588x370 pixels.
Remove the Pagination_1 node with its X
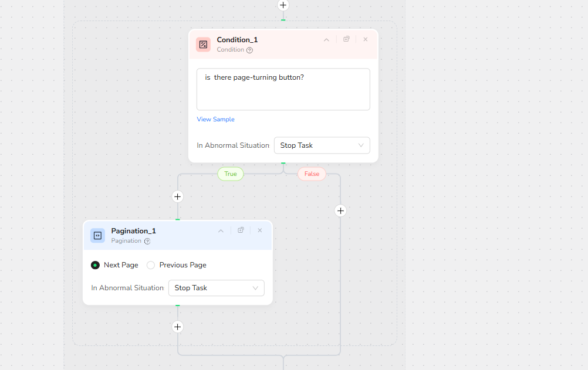click(x=259, y=230)
